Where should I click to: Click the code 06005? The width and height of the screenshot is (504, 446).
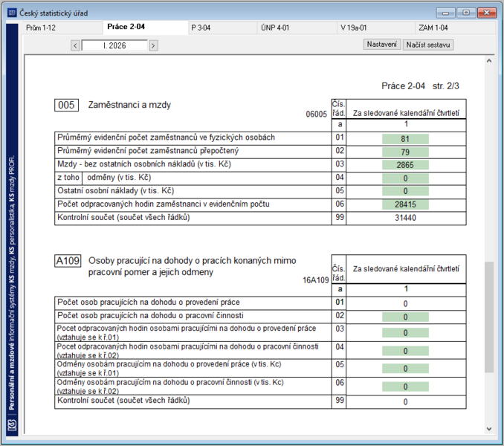pos(316,114)
